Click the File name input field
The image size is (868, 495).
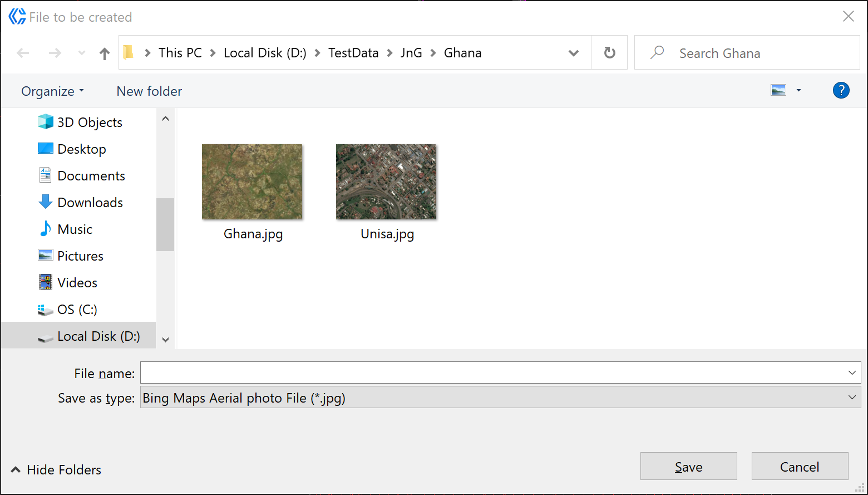(492, 373)
